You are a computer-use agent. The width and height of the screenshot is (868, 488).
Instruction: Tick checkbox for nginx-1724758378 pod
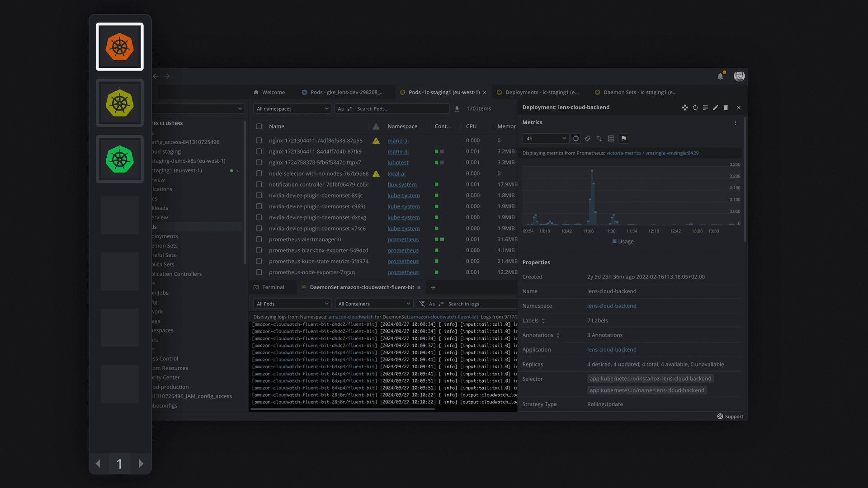click(x=259, y=163)
